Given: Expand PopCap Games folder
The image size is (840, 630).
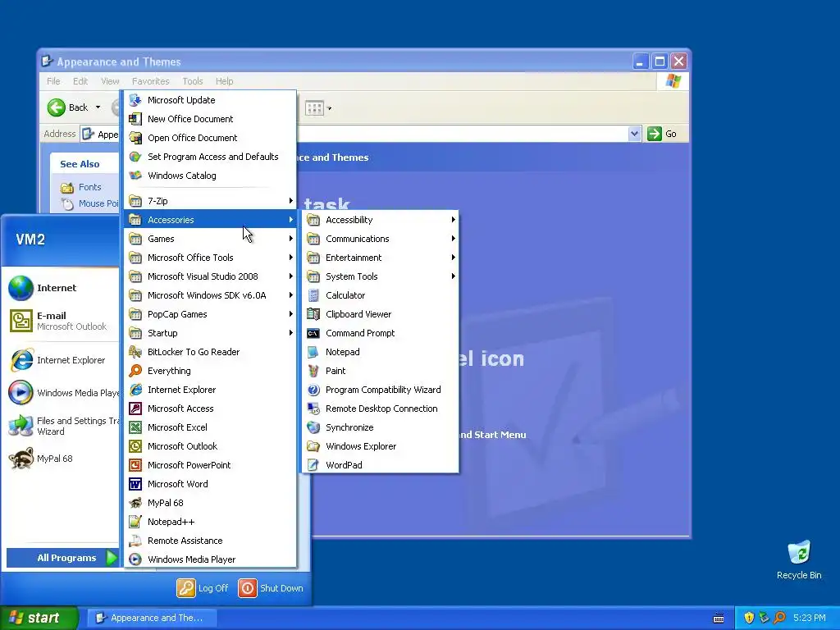Looking at the screenshot, I should pos(210,314).
